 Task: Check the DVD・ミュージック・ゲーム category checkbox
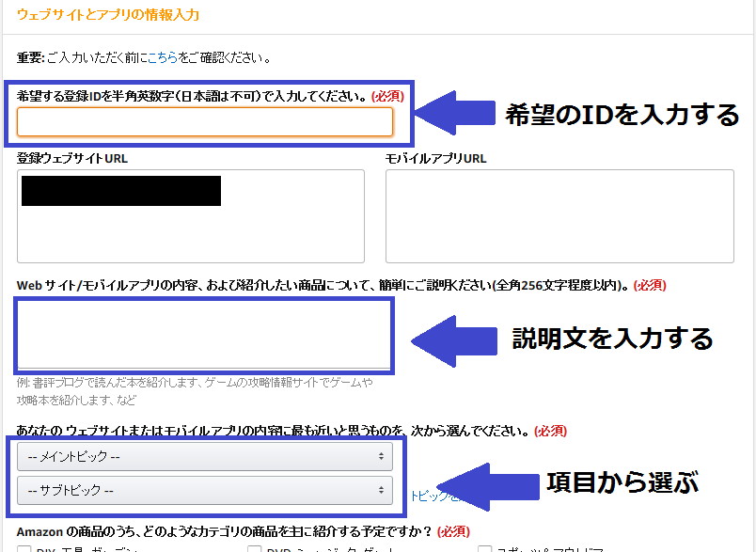[255, 548]
